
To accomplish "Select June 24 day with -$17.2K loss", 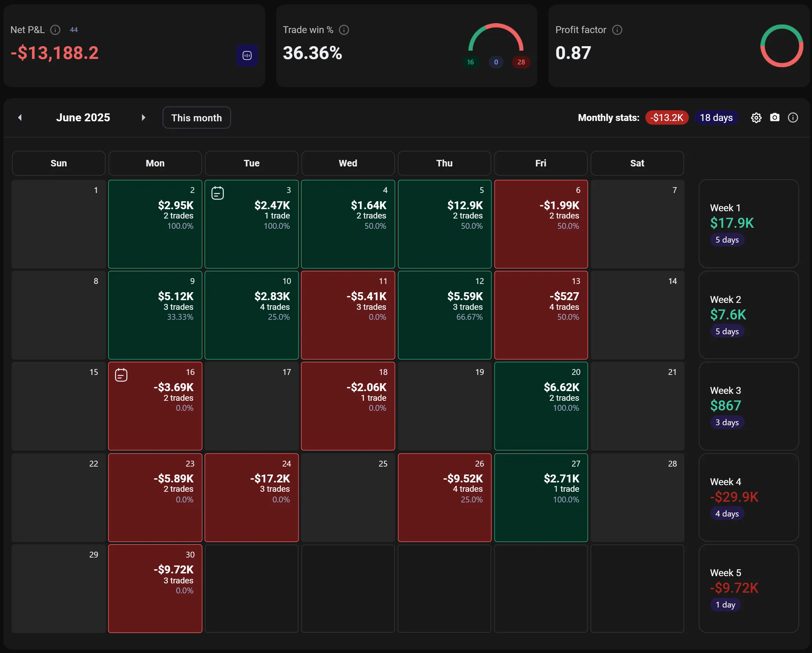I will [251, 497].
